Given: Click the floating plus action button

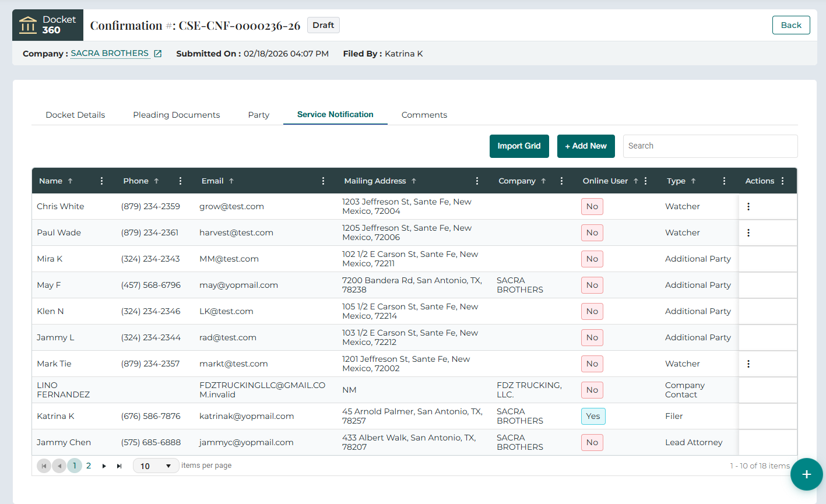Looking at the screenshot, I should [807, 474].
